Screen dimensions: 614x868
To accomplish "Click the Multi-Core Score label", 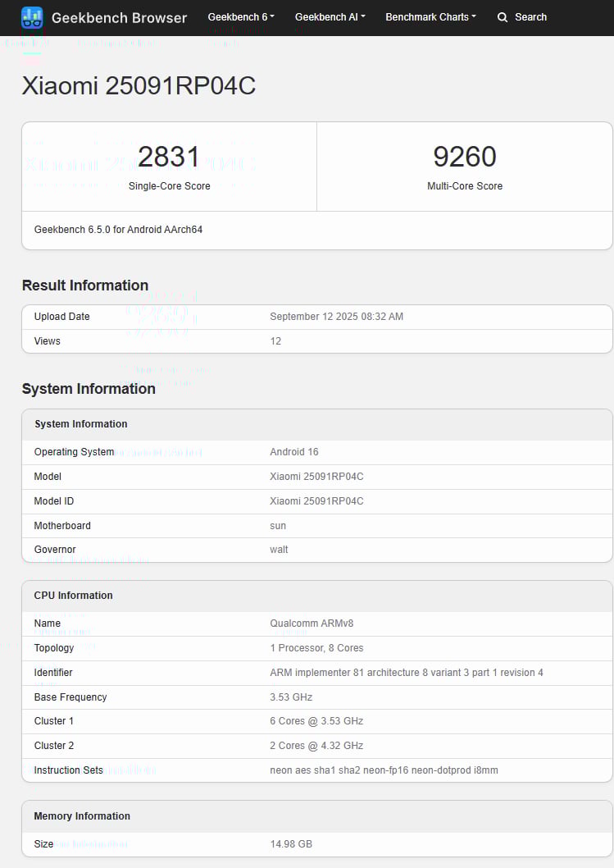I will [465, 186].
